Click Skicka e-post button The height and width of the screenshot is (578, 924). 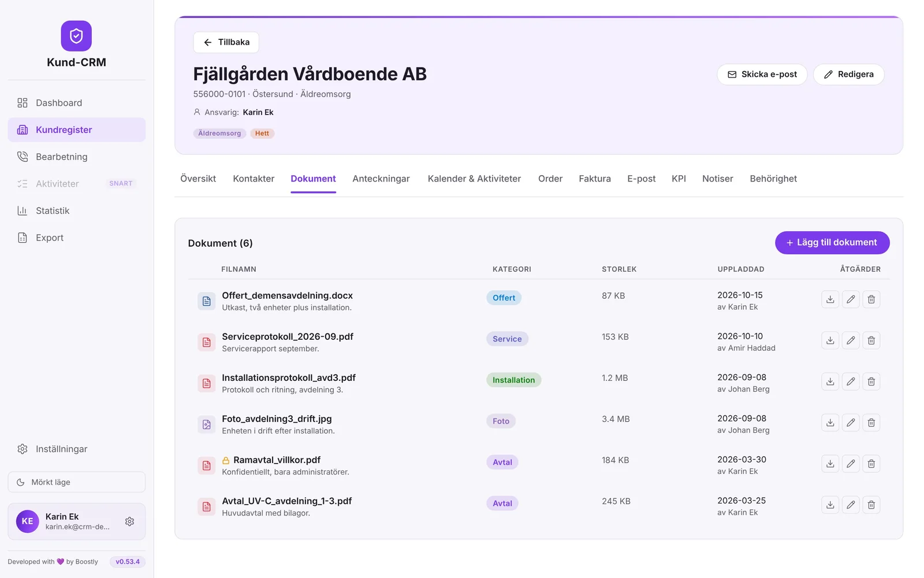tap(762, 75)
